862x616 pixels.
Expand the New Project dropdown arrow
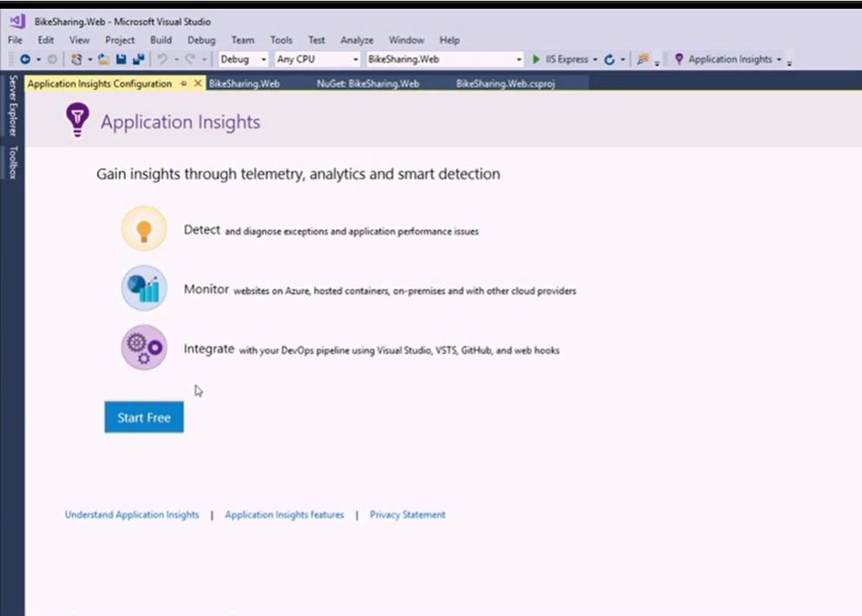90,59
